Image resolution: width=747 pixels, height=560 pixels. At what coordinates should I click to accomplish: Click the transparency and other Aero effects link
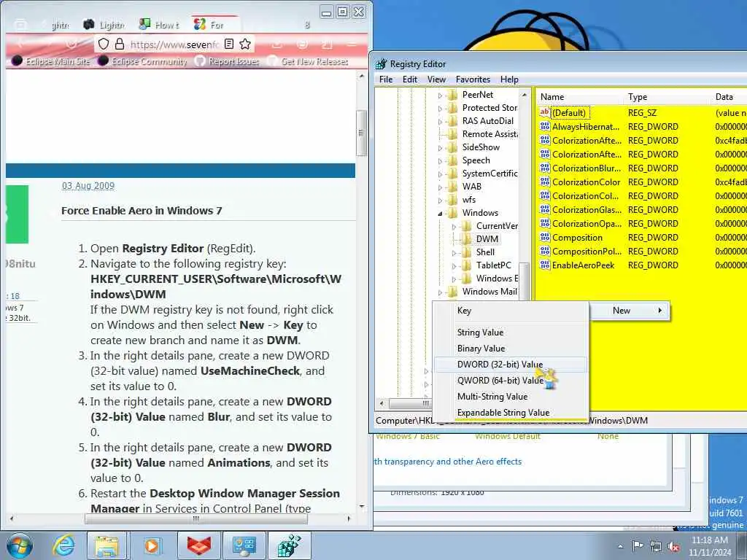(448, 462)
